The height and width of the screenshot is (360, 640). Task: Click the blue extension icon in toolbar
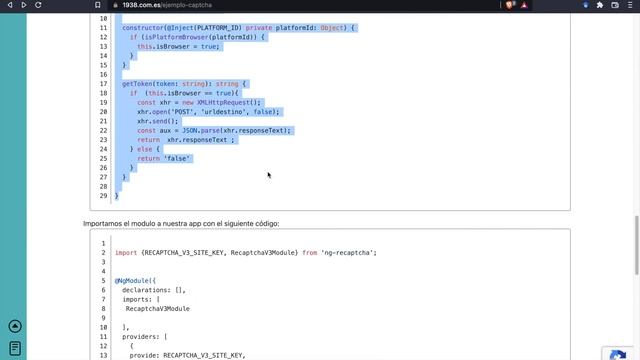586,5
